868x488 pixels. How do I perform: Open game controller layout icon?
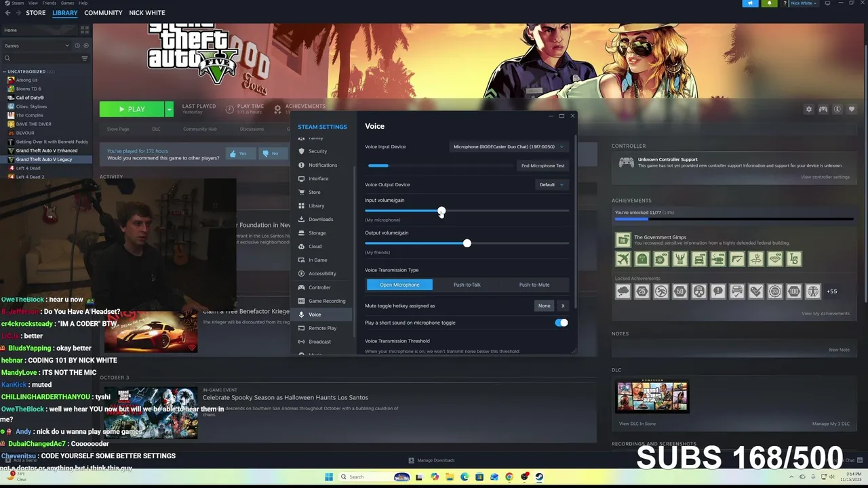[823, 109]
